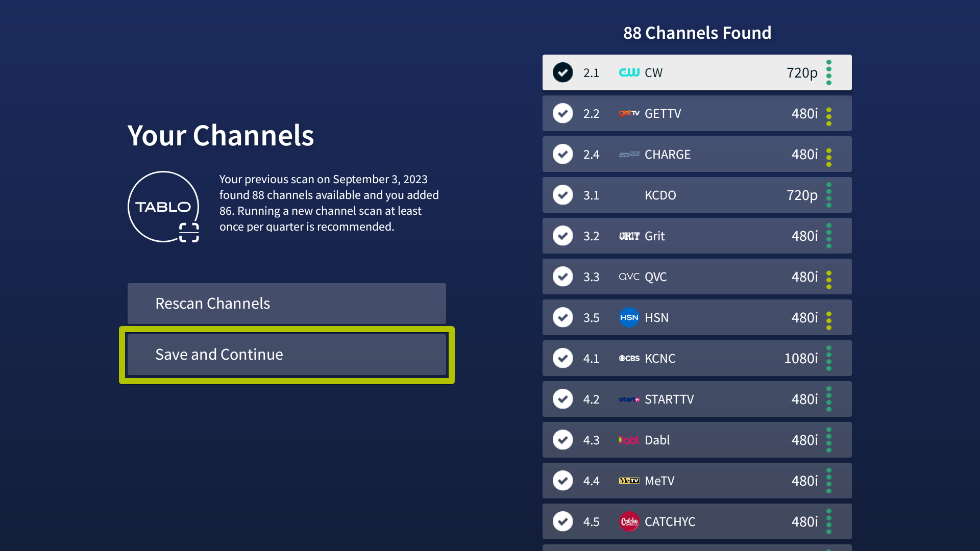Click signal strength dots for STARTTV
Viewport: 980px width, 551px height.
(x=829, y=399)
